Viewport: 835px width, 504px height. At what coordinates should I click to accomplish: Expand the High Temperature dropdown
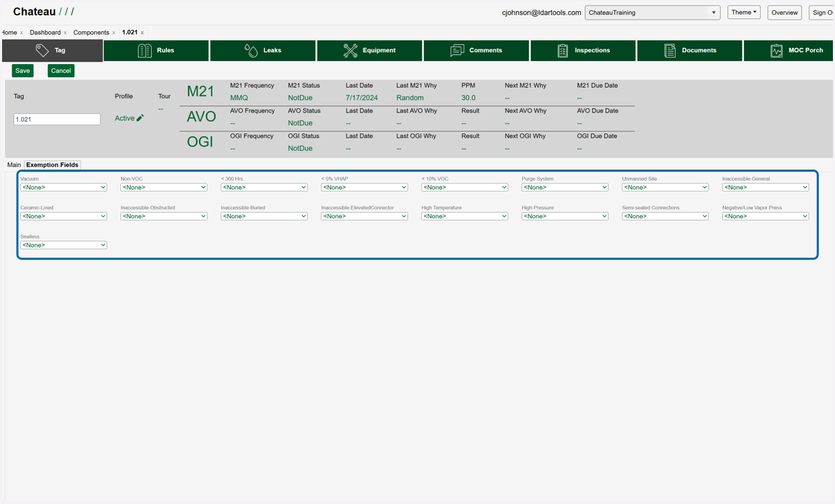(465, 216)
